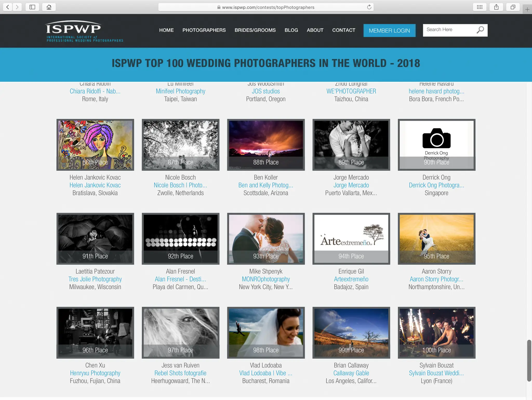Open Derrick Ong 90th Place thumbnail
The image size is (532, 400).
click(x=437, y=145)
